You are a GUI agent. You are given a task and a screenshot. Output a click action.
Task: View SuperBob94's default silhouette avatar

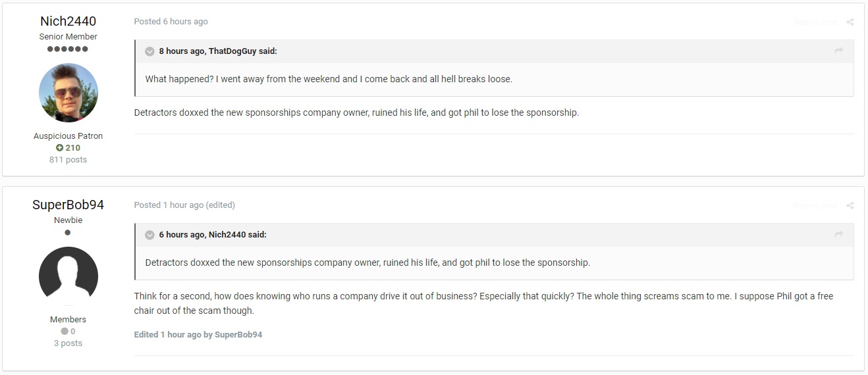(x=68, y=276)
